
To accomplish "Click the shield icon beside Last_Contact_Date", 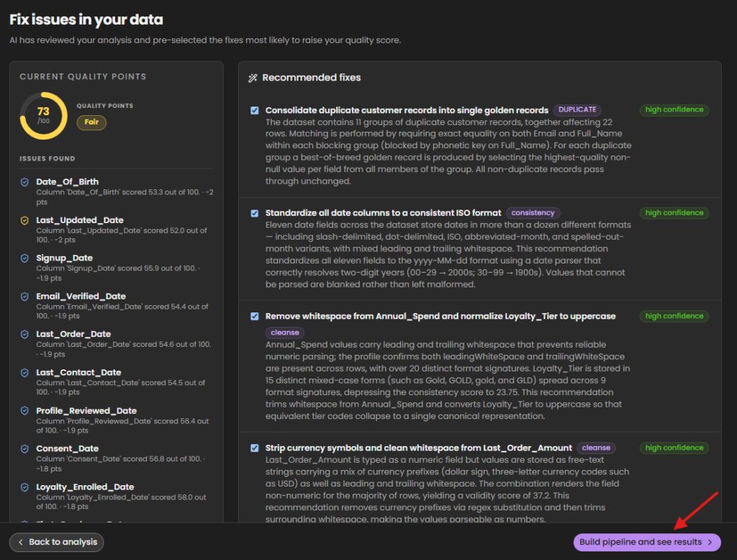I will pos(24,372).
